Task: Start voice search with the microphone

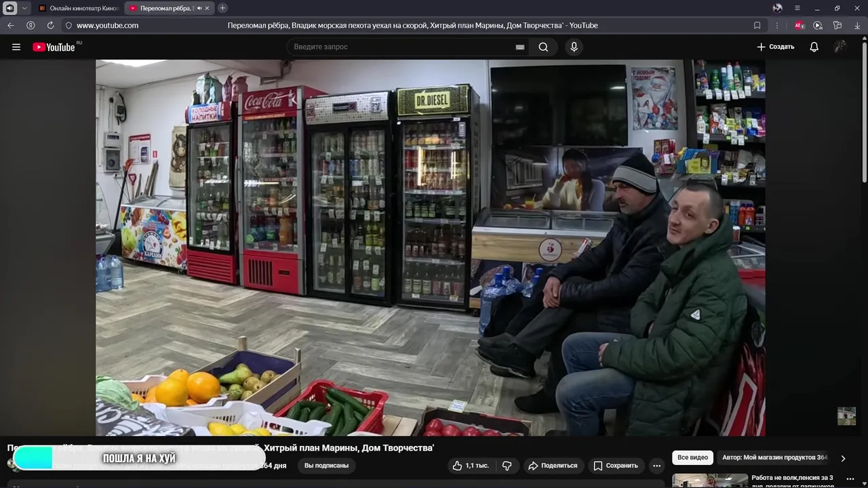Action: 574,47
